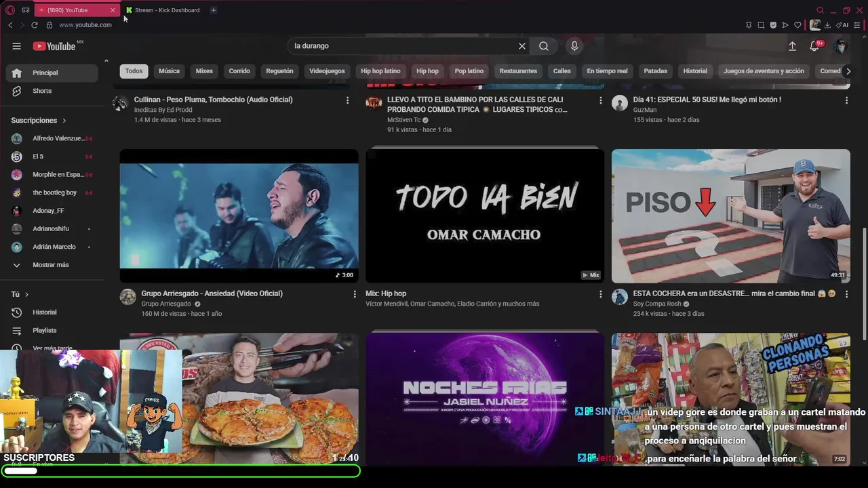Go back to the previous page
This screenshot has height=488, width=868.
(10, 25)
